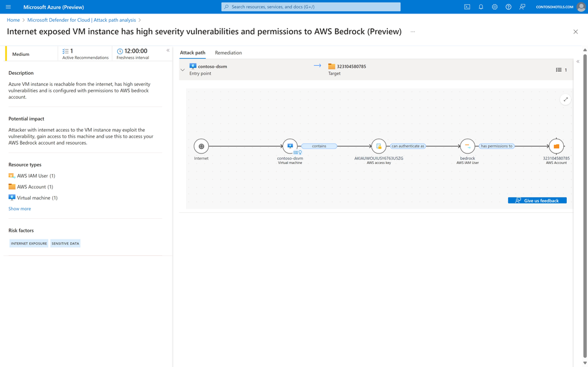
Task: Click the AWS IAM User resource icon
Action: pyautogui.click(x=12, y=175)
